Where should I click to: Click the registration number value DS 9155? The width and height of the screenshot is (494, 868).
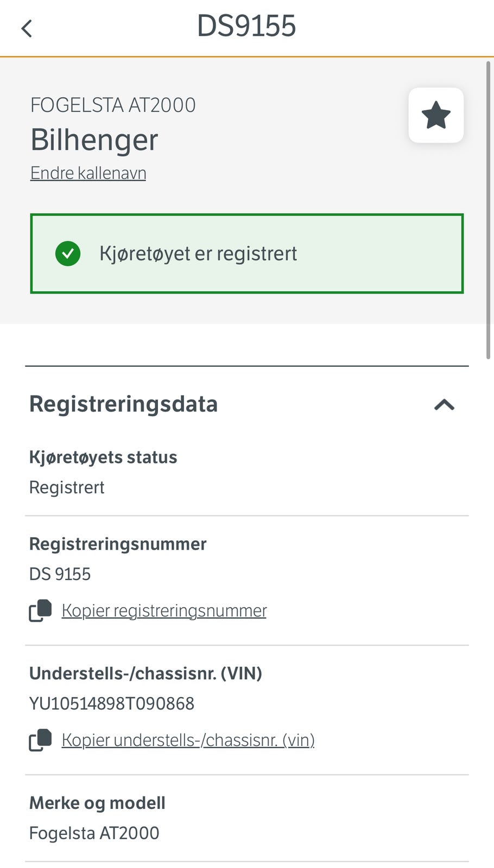coord(60,574)
